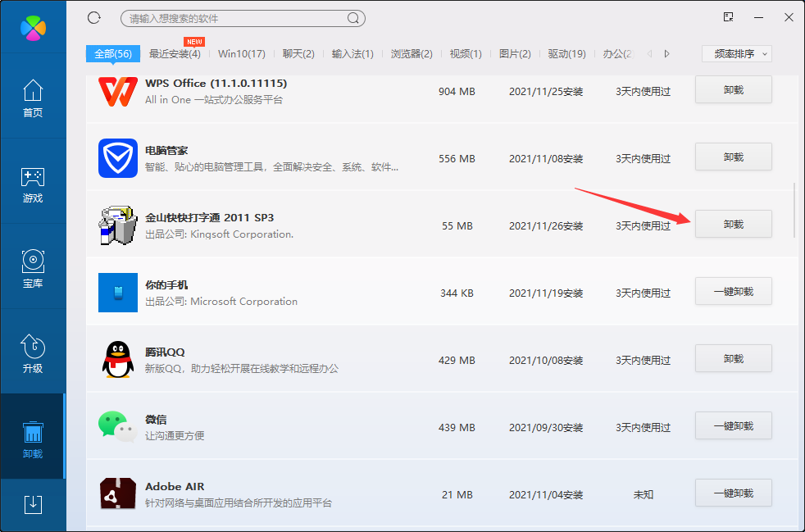Click the 金山快快打字通 2011 SP3 title

[x=210, y=218]
